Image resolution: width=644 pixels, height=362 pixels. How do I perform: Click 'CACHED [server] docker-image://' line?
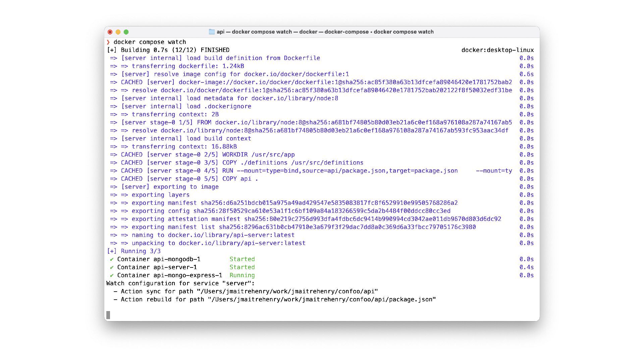click(x=311, y=82)
